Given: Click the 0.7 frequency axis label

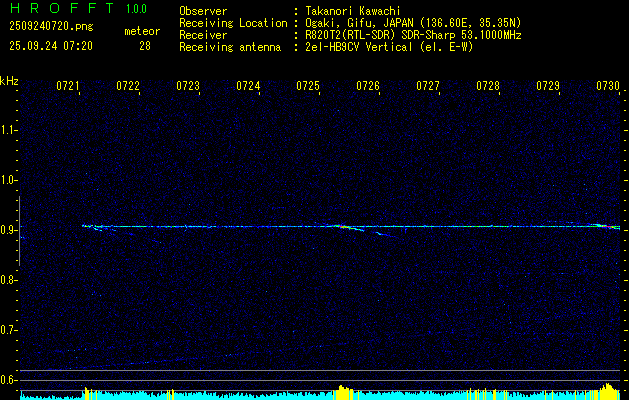Looking at the screenshot, I should 8,330.
